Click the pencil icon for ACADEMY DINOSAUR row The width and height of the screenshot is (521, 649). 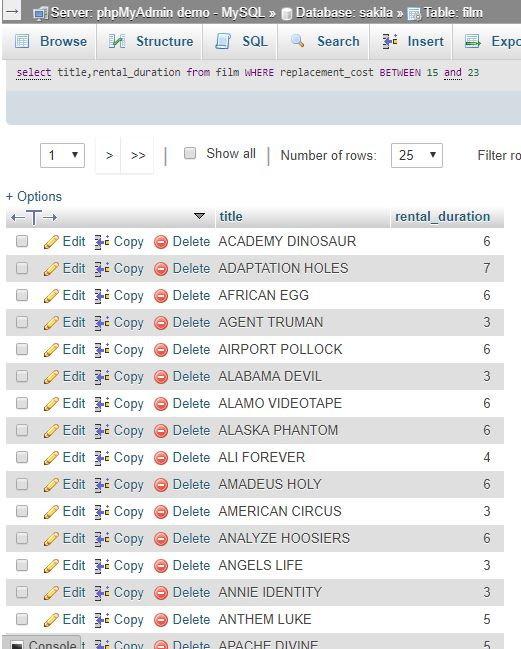pos(51,242)
